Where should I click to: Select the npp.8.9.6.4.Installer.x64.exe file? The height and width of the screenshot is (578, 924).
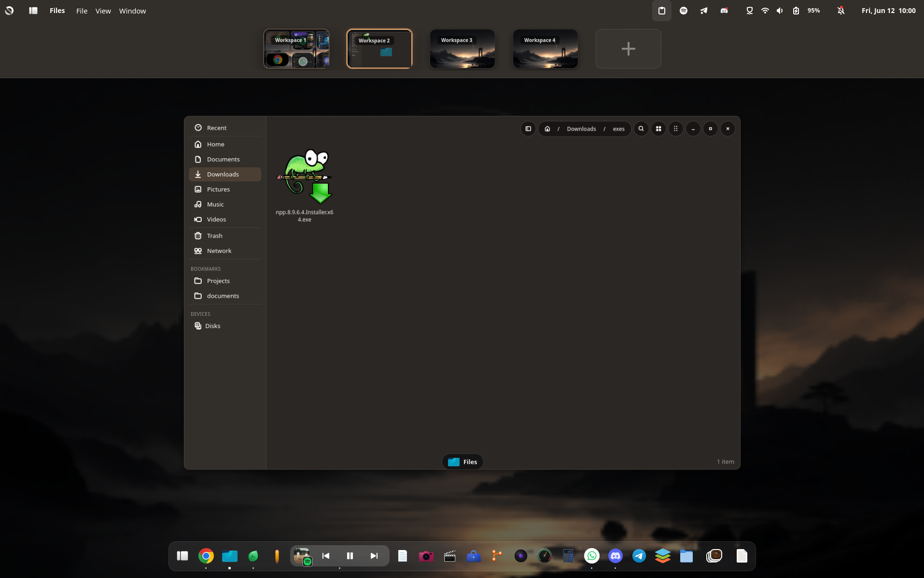(x=305, y=185)
